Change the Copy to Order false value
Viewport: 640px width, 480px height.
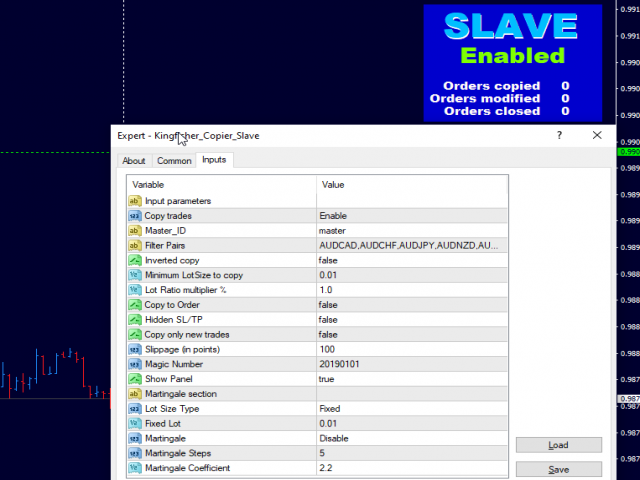[412, 304]
